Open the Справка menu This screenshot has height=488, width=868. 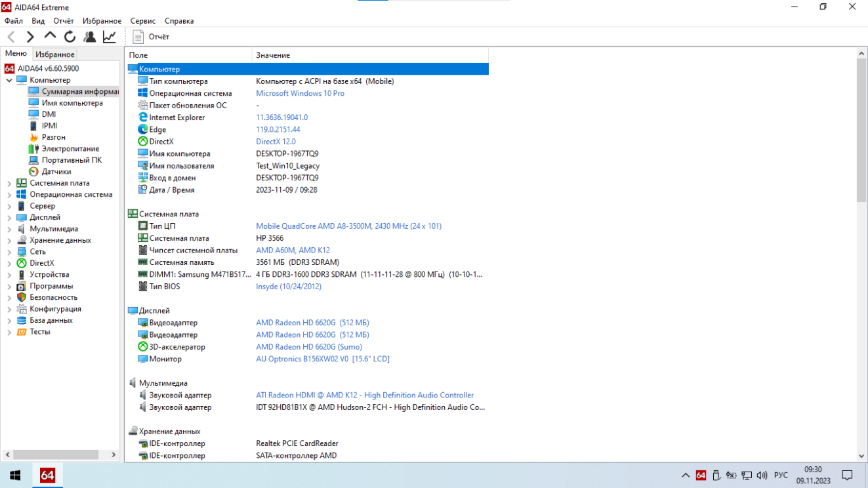tap(179, 21)
